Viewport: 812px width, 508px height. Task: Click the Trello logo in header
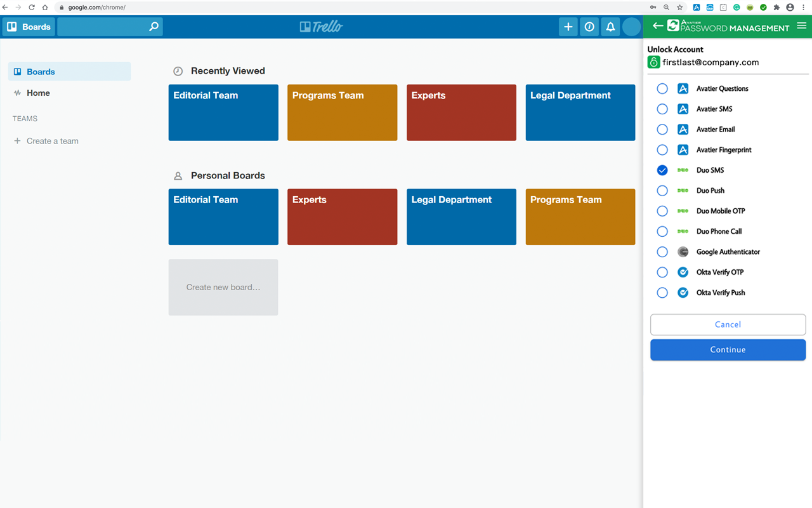point(322,27)
